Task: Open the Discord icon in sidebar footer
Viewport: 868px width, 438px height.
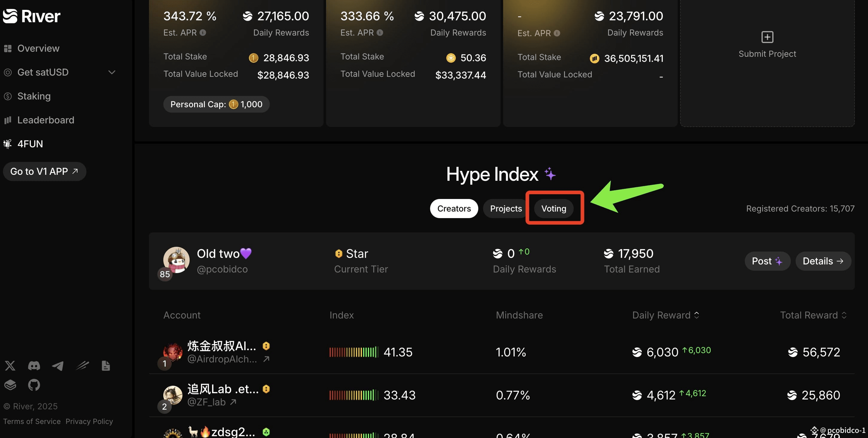Action: pos(34,366)
